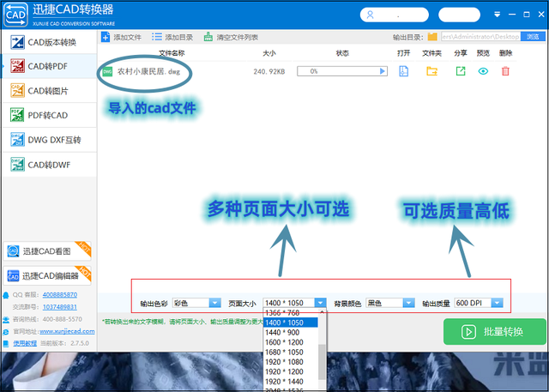
Task: Select 1920 * 1200 page size option
Action: [x=291, y=371]
